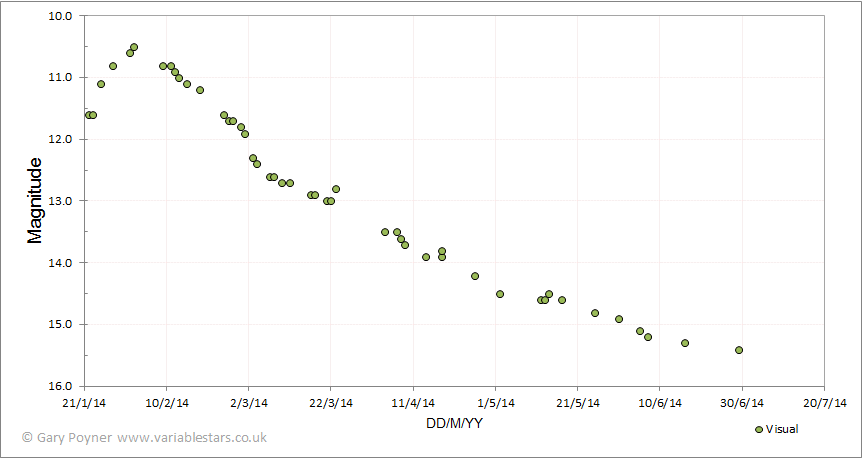This screenshot has width=862, height=458.
Task: Select the 15.3 magnitude point in mid-June
Action: (x=685, y=343)
